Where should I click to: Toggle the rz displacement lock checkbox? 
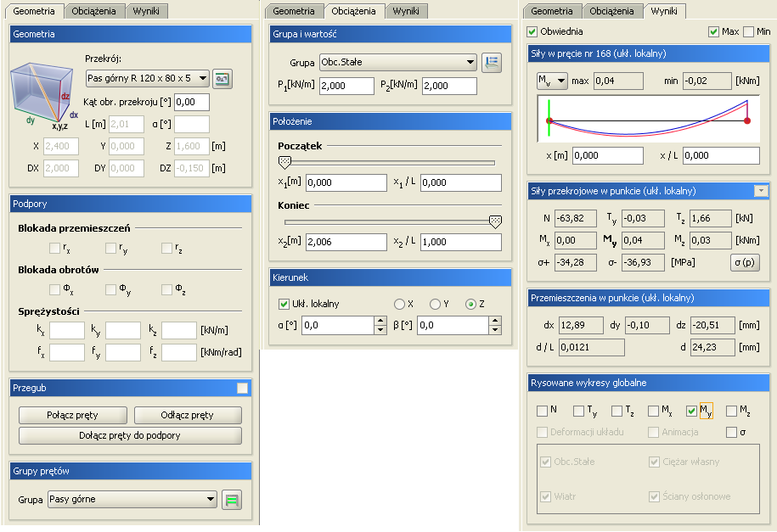(166, 248)
